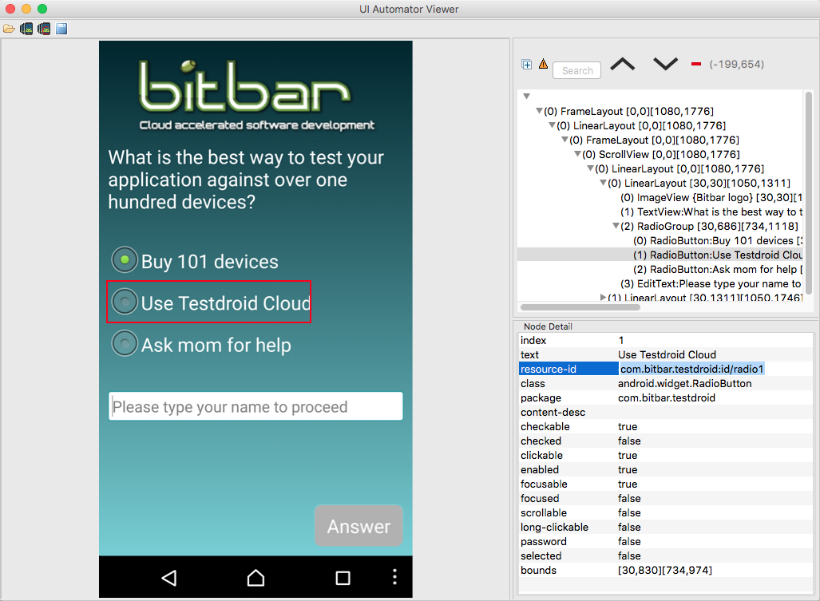Click the 'content-desc' property row
Image resolution: width=820 pixels, height=601 pixels.
click(666, 412)
